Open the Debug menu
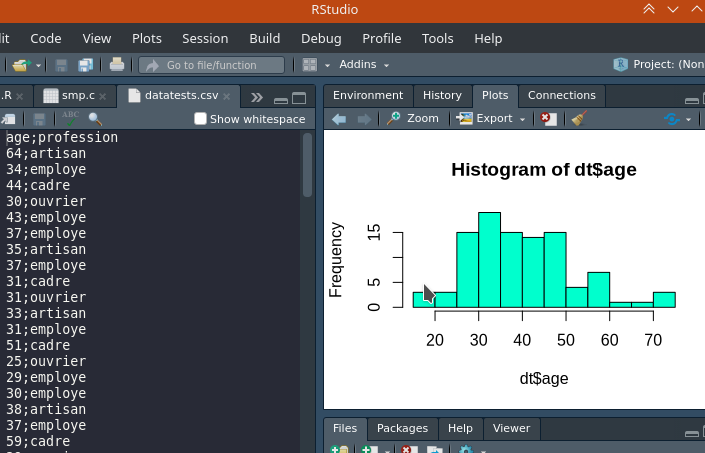The width and height of the screenshot is (705, 453). 321,39
